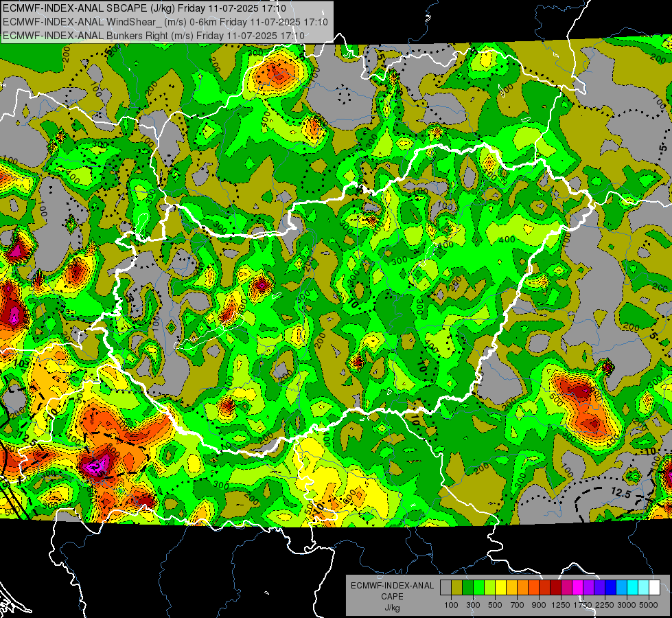
Task: Click the 500 tick label on the legend
Action: [x=495, y=605]
